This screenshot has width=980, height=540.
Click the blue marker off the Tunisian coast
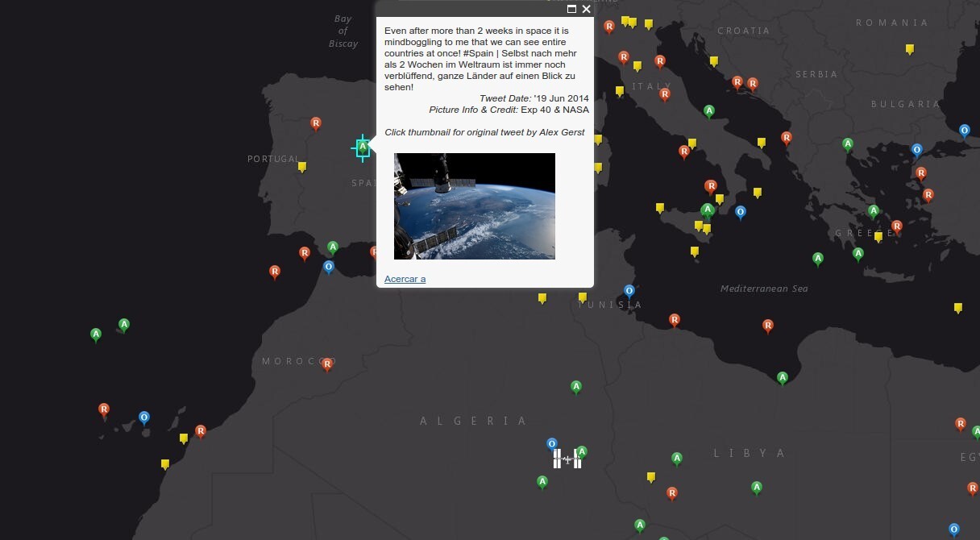(x=629, y=290)
